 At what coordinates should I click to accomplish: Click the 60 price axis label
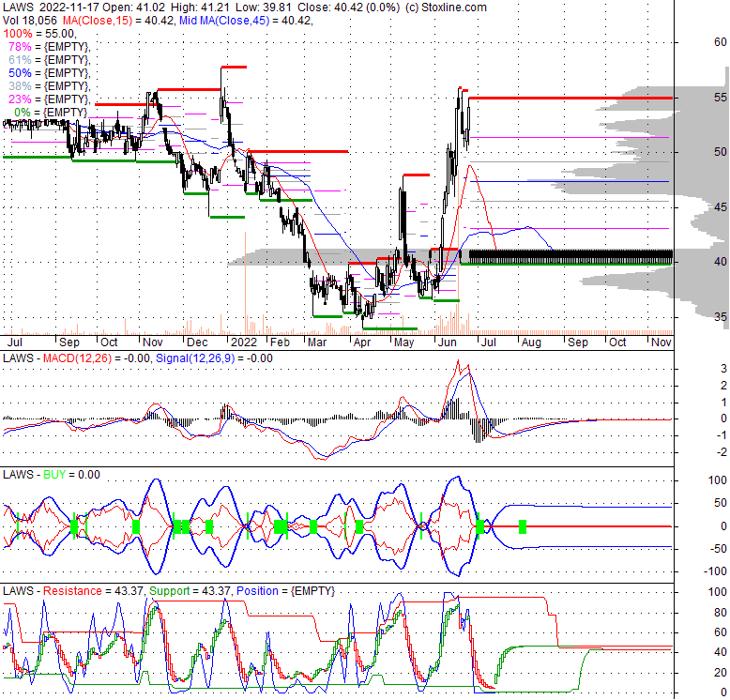click(721, 42)
